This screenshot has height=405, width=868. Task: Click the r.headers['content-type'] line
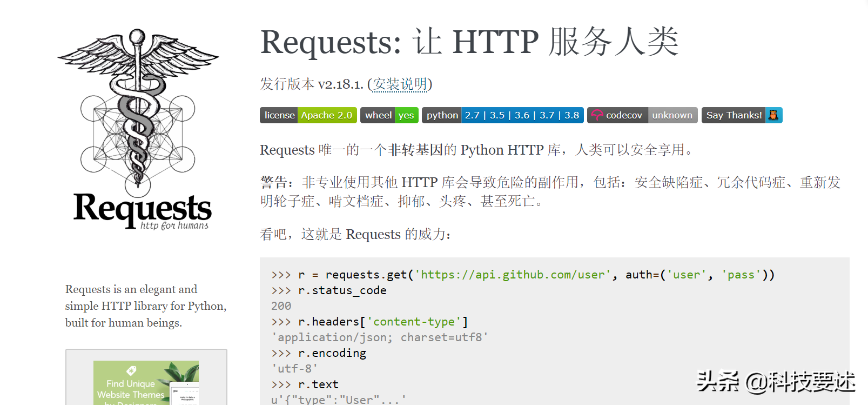pyautogui.click(x=369, y=322)
